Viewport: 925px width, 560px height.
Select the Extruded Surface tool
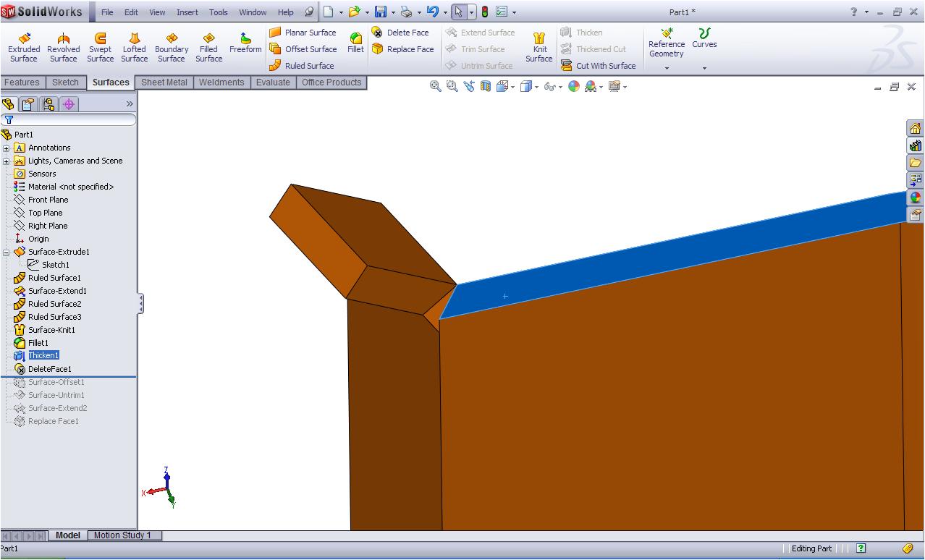click(24, 48)
